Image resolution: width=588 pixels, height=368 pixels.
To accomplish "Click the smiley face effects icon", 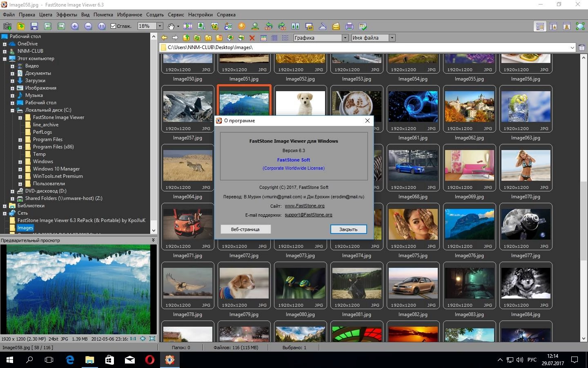I will tap(242, 26).
